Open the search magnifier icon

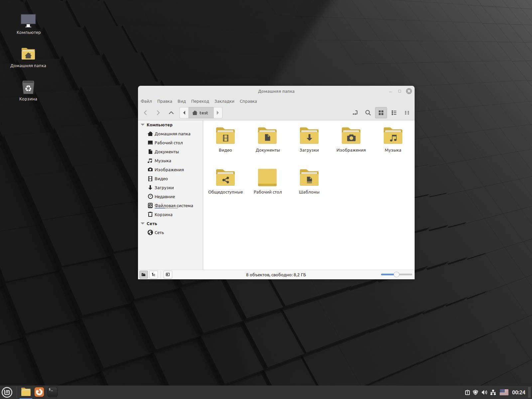[368, 113]
